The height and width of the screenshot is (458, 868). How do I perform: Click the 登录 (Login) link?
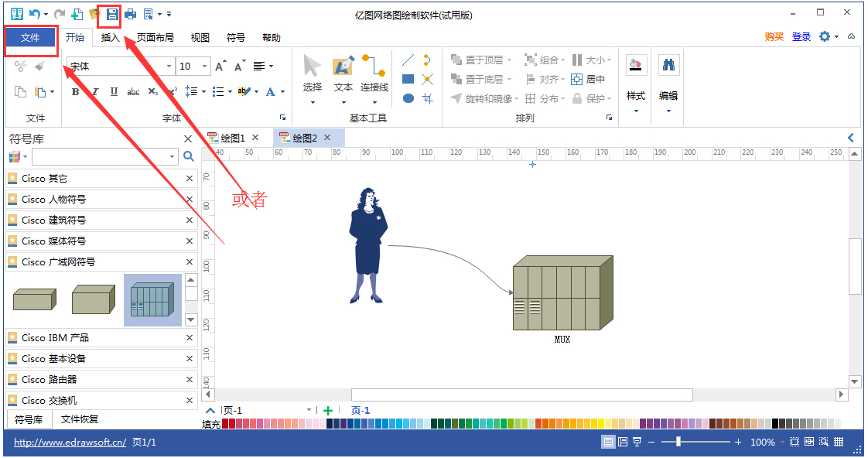tap(802, 36)
